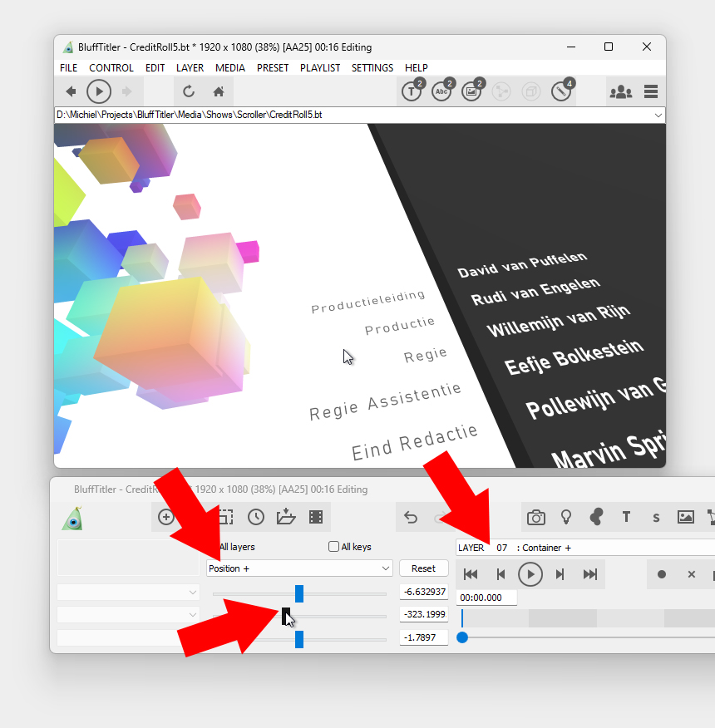The image size is (715, 728).
Task: Jump to the last key
Action: pyautogui.click(x=590, y=574)
